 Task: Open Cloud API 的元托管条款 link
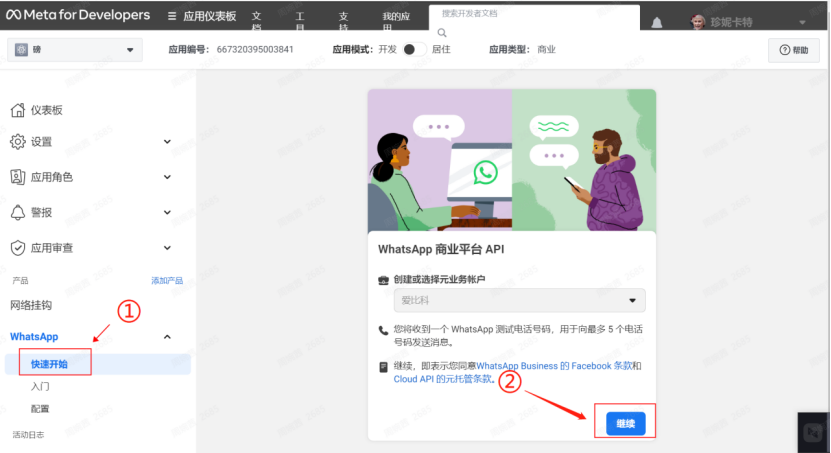click(x=444, y=379)
